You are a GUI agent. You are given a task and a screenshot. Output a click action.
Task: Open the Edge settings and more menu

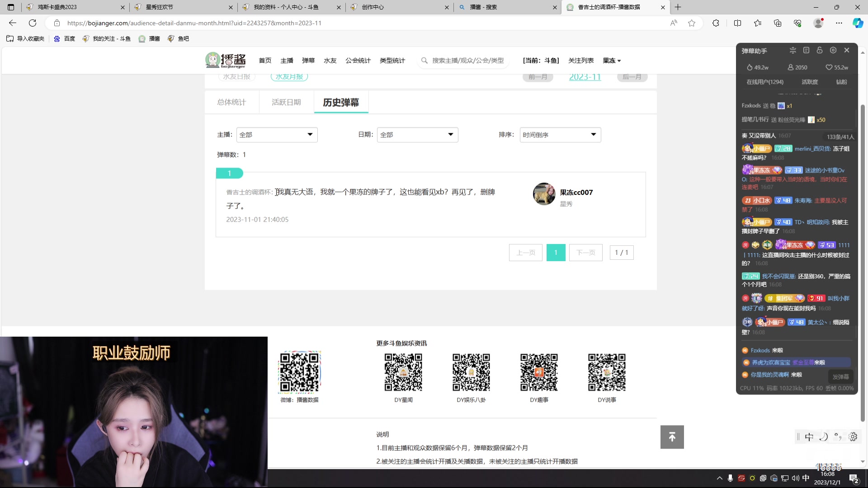839,23
